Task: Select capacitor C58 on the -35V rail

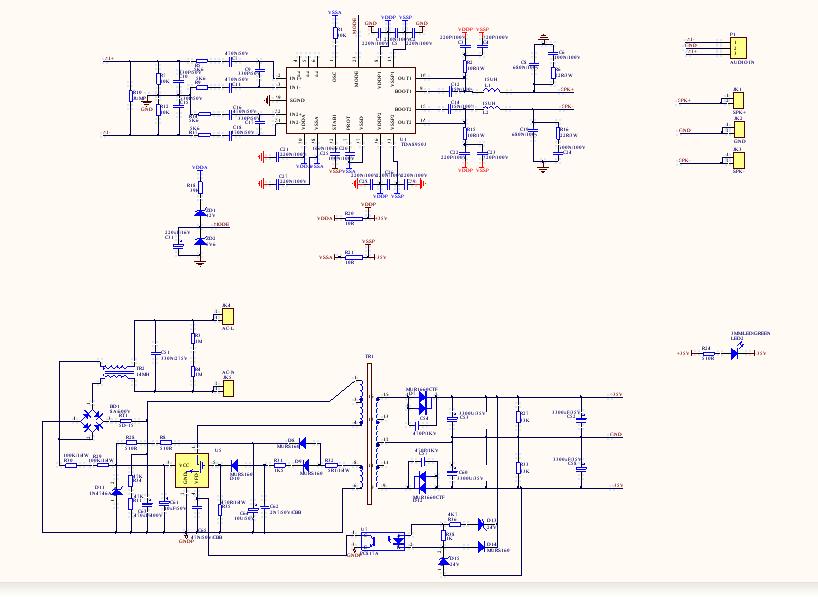Action: [581, 469]
